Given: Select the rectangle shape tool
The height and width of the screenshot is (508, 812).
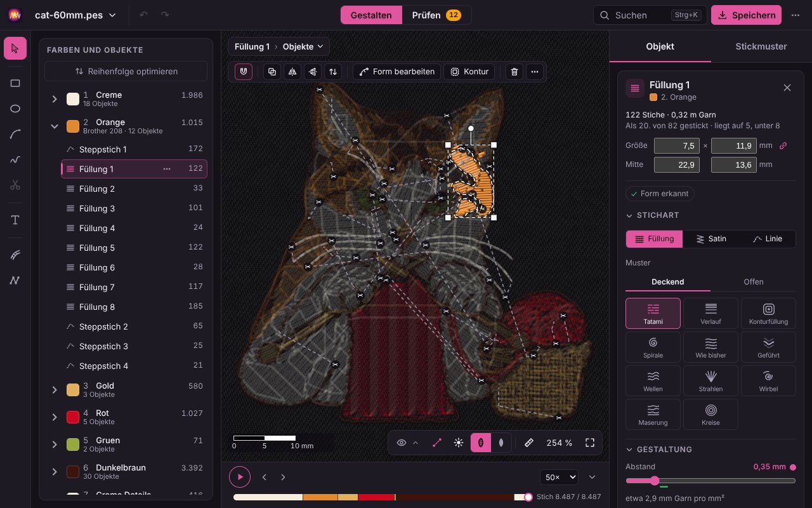Looking at the screenshot, I should 15,83.
